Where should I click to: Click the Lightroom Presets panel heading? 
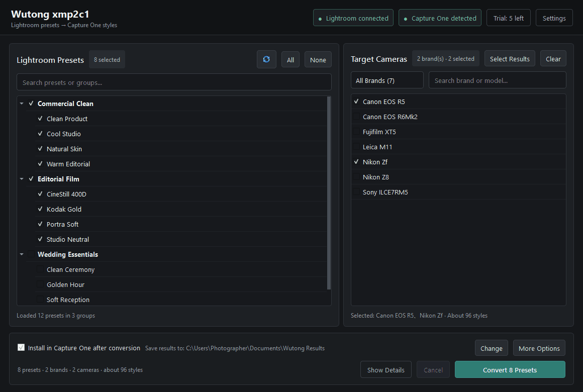pyautogui.click(x=50, y=60)
